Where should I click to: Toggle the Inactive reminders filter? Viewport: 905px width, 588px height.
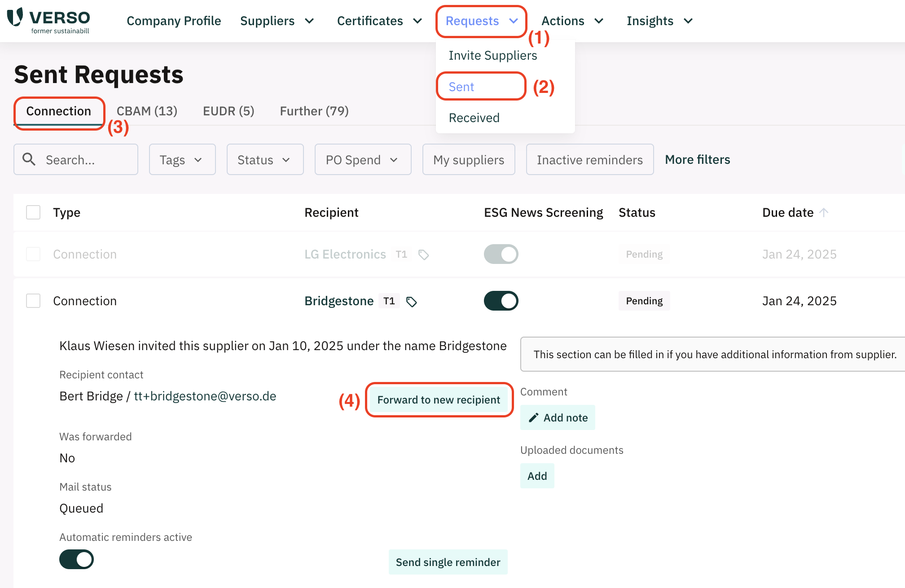(x=590, y=159)
